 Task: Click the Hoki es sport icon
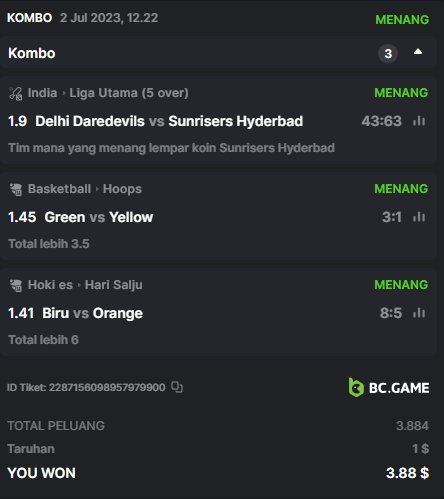click(16, 285)
